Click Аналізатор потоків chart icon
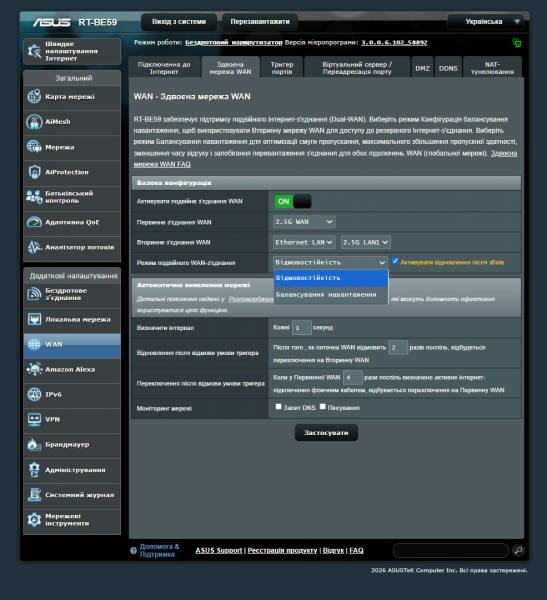547x600 pixels. click(x=34, y=247)
